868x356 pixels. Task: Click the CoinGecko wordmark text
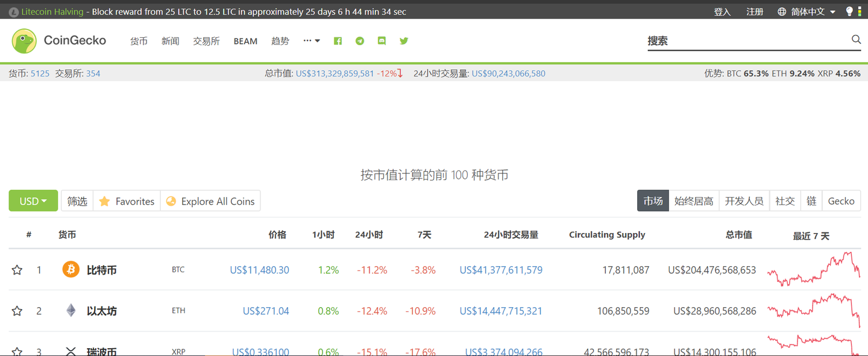click(75, 40)
